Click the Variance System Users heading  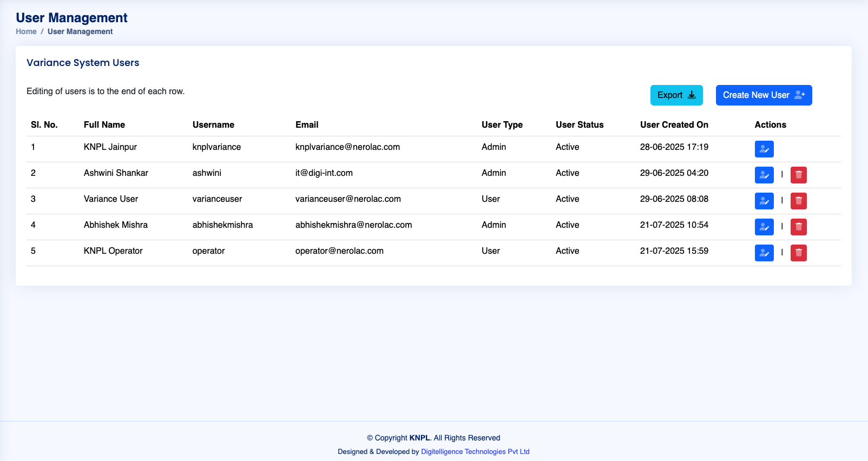point(83,63)
